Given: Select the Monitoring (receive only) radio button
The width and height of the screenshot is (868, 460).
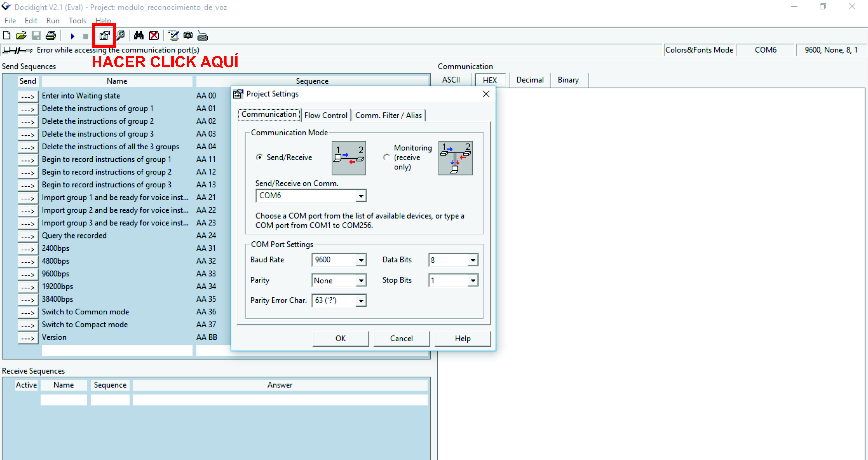Looking at the screenshot, I should click(x=386, y=157).
